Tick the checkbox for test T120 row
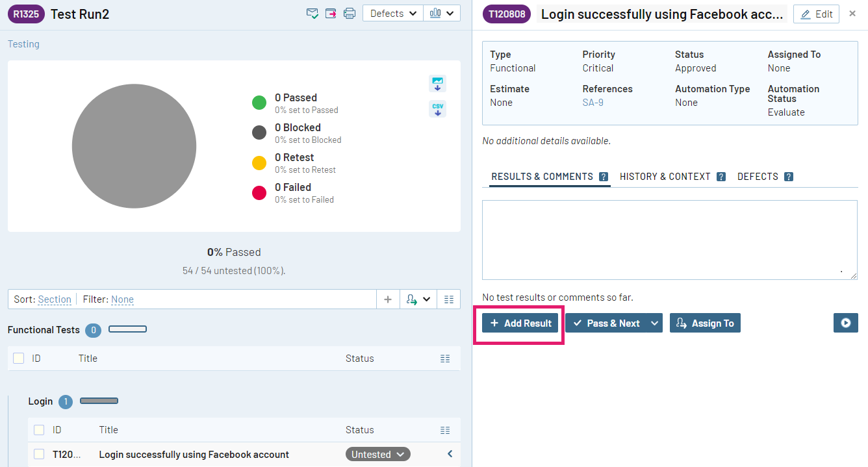This screenshot has width=868, height=467. (39, 454)
